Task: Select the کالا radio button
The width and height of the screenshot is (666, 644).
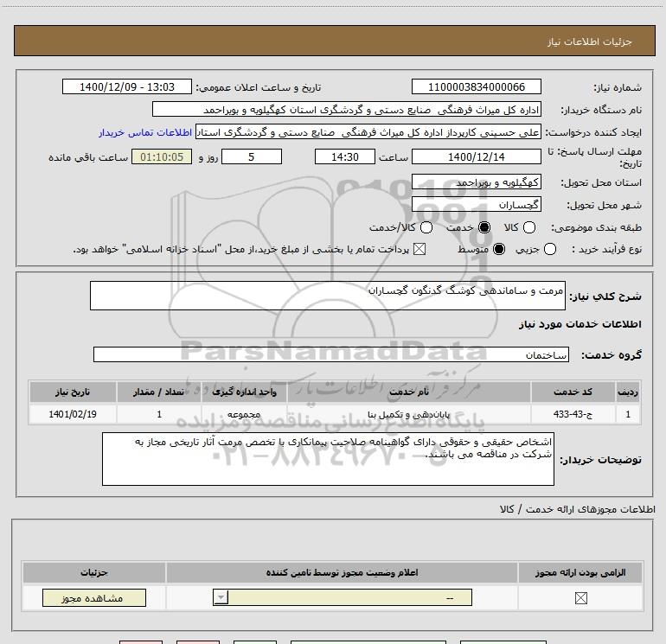Action: pyautogui.click(x=528, y=227)
